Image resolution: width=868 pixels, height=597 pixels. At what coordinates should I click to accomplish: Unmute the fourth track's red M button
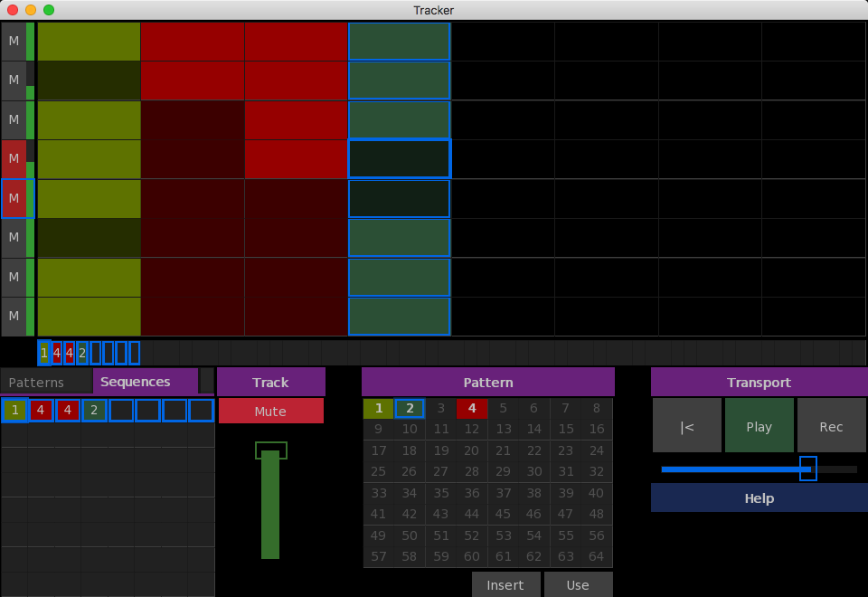point(14,159)
